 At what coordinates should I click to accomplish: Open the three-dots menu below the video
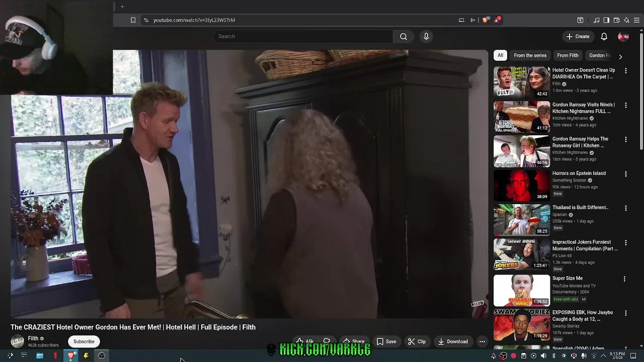click(x=482, y=341)
